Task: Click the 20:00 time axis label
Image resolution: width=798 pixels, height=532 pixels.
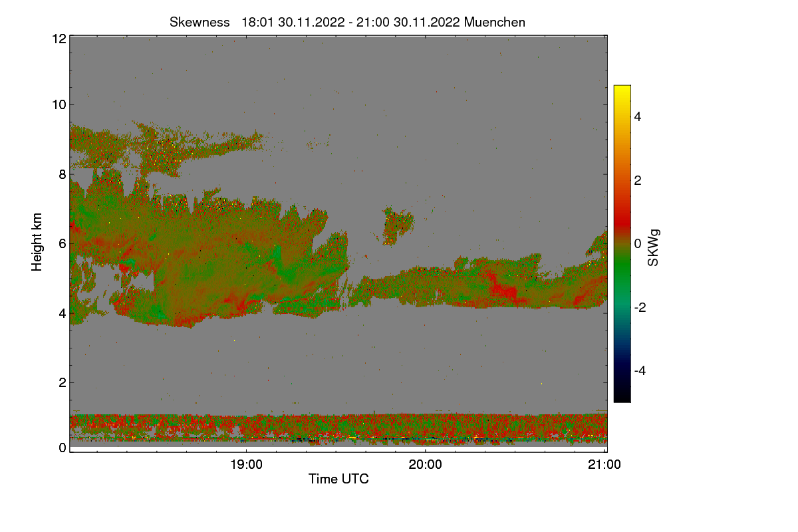Action: tap(426, 465)
